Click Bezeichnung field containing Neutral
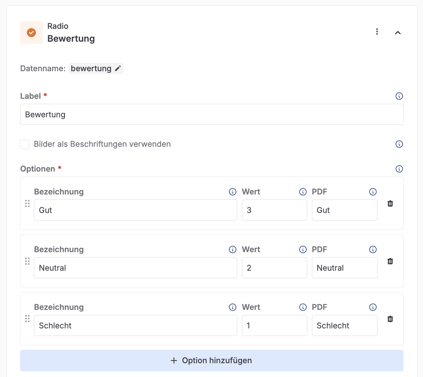Image resolution: width=423 pixels, height=377 pixels. [135, 268]
